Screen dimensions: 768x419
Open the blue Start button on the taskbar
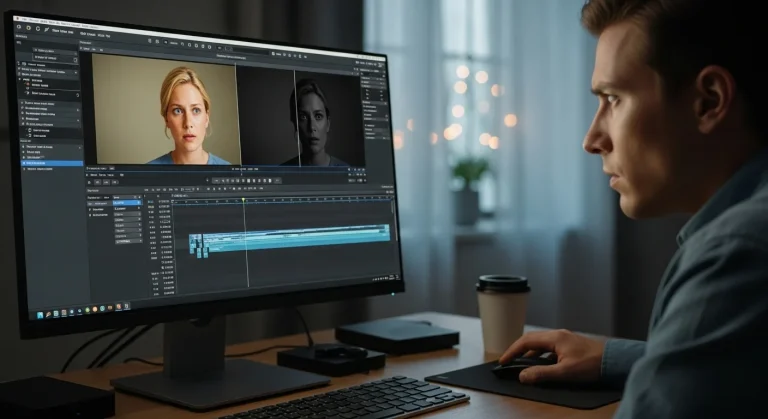coord(40,315)
